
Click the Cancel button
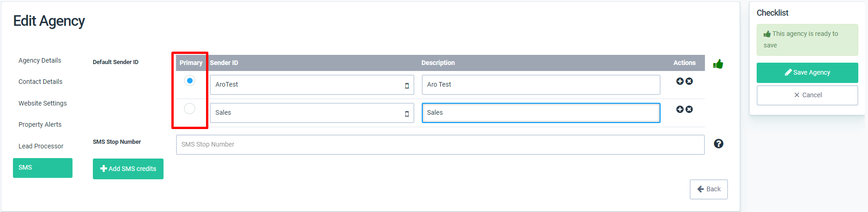tap(807, 95)
